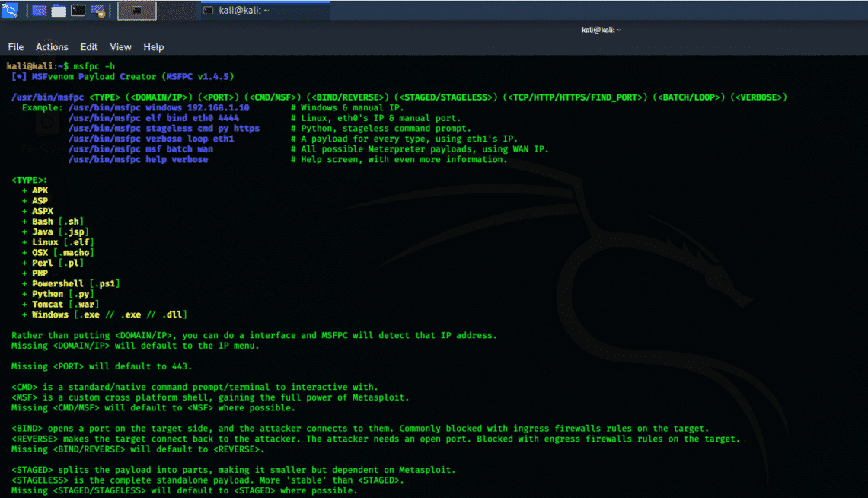Open the File menu
This screenshot has height=498, width=868.
(x=15, y=46)
